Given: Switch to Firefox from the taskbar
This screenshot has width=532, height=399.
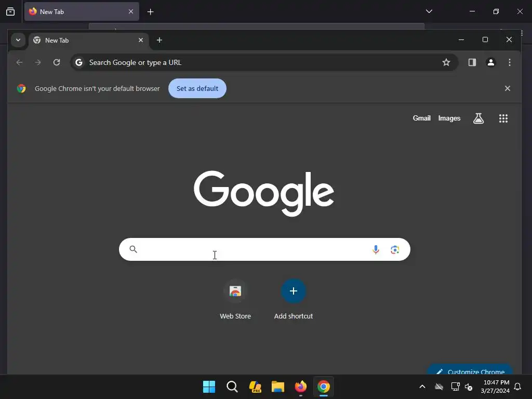Looking at the screenshot, I should [301, 387].
